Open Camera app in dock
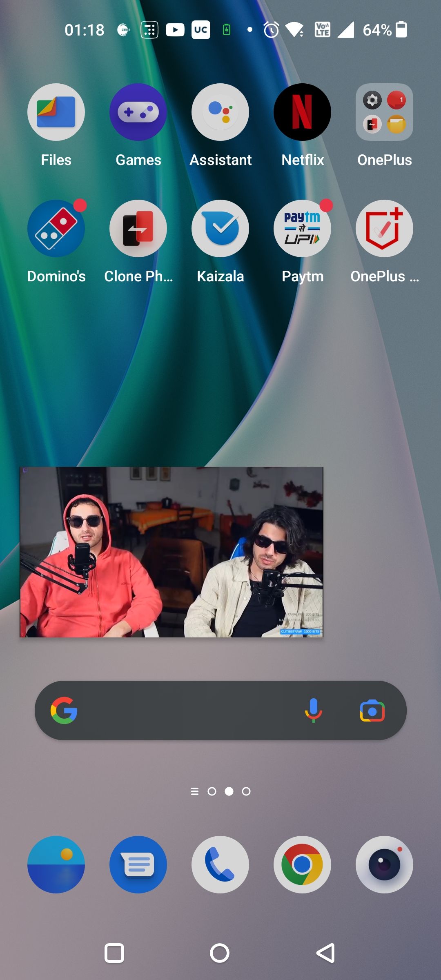This screenshot has height=980, width=441. (x=384, y=864)
